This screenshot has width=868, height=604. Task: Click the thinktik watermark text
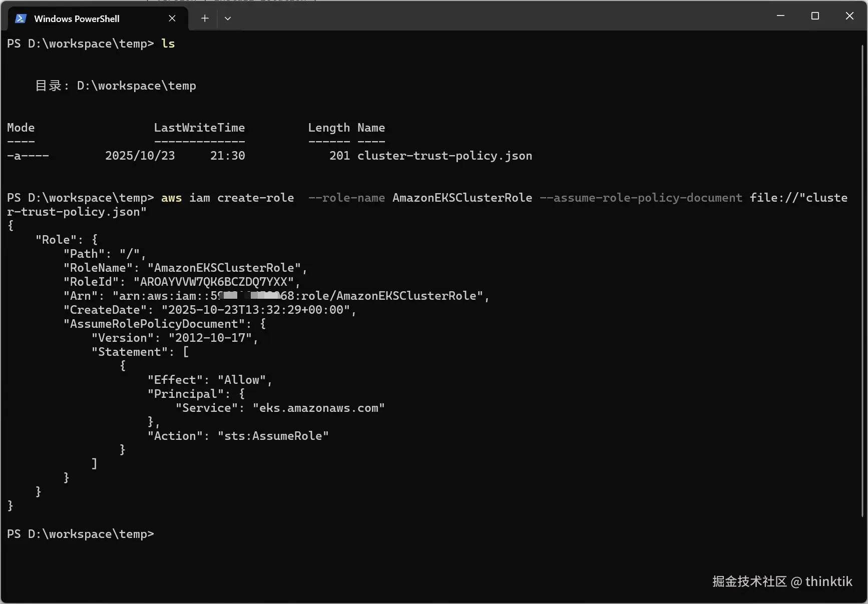828,581
